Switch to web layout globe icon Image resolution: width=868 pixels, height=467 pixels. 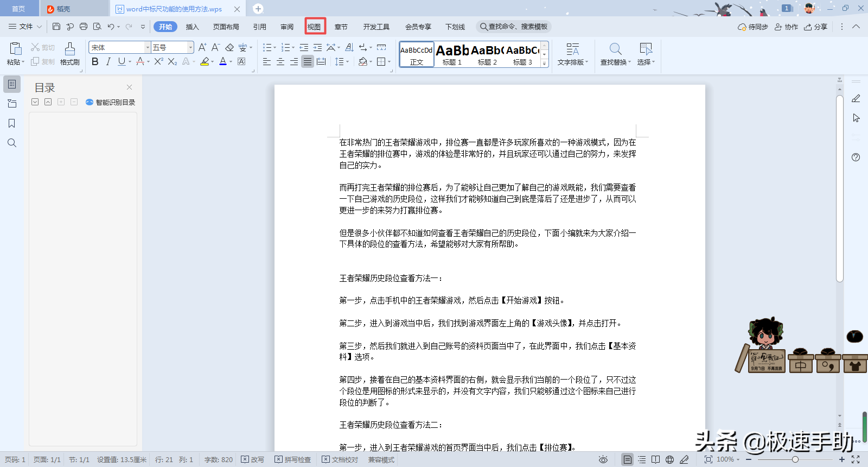pyautogui.click(x=670, y=460)
